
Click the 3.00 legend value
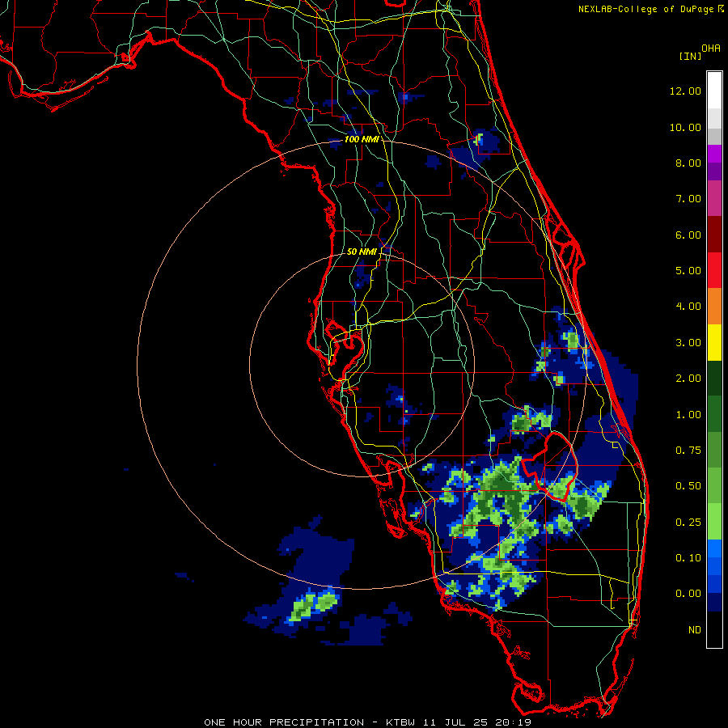(x=688, y=343)
